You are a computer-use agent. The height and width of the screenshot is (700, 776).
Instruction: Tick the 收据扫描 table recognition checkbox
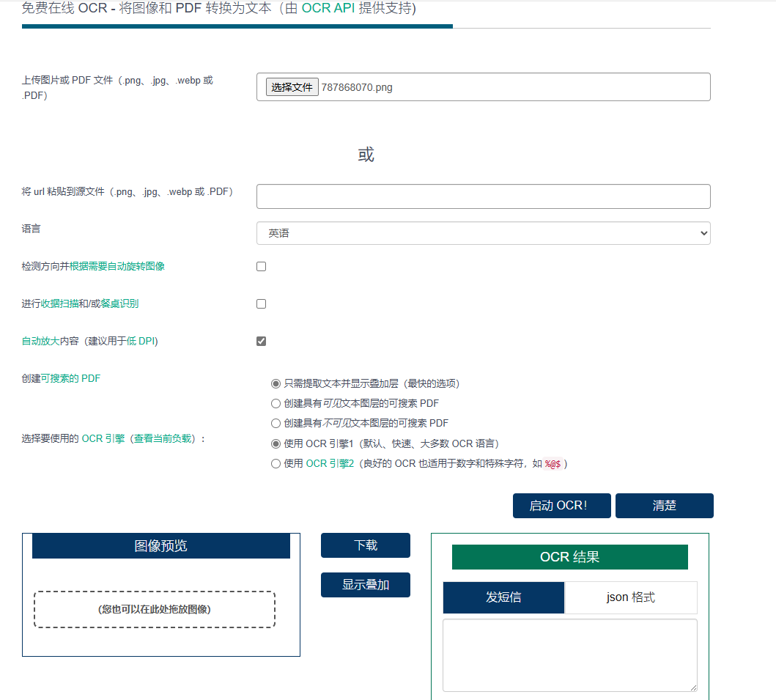[262, 303]
